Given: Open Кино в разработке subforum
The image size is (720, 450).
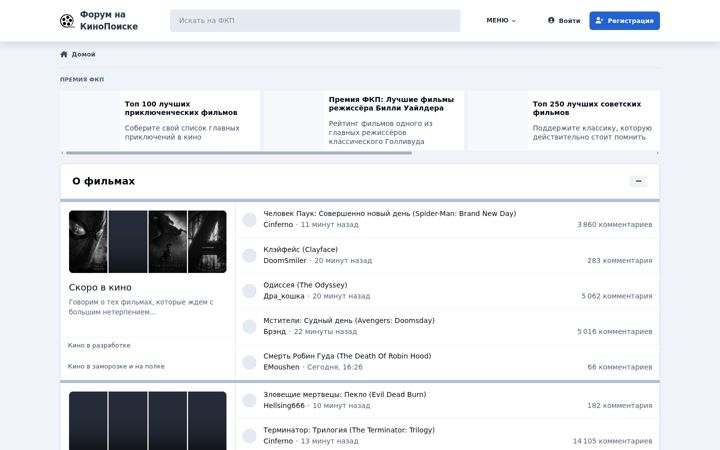Looking at the screenshot, I should (x=99, y=345).
